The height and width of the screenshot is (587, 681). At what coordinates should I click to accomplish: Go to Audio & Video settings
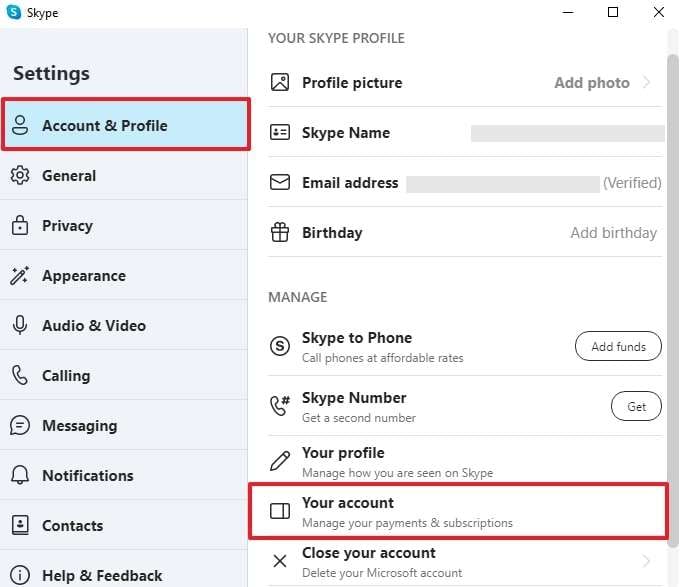(93, 326)
